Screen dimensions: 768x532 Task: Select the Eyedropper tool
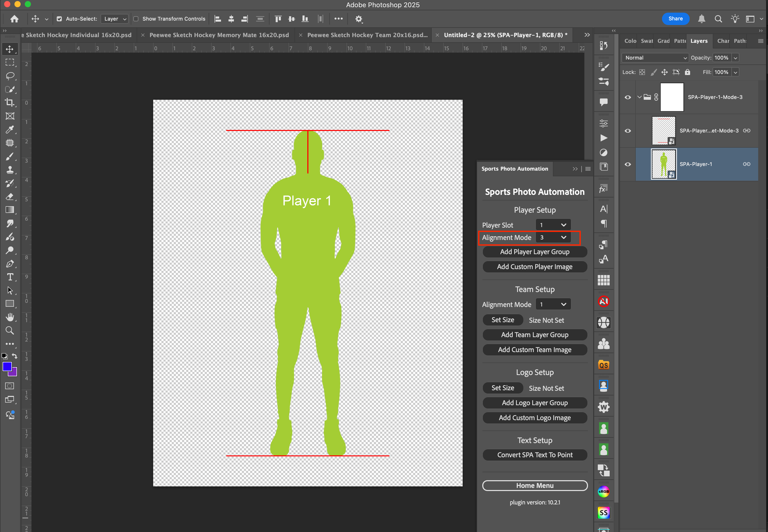pyautogui.click(x=10, y=130)
